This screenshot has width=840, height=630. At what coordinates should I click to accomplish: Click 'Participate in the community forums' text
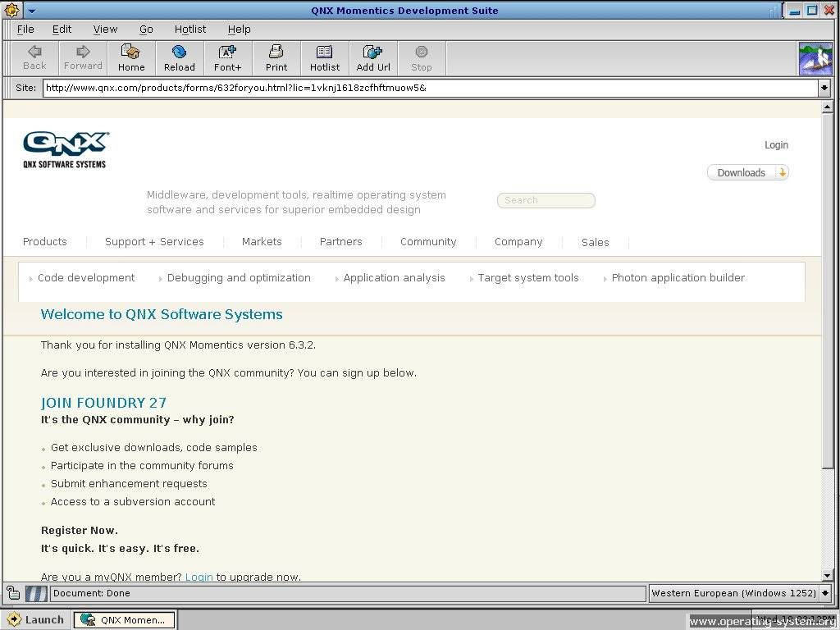tap(142, 466)
